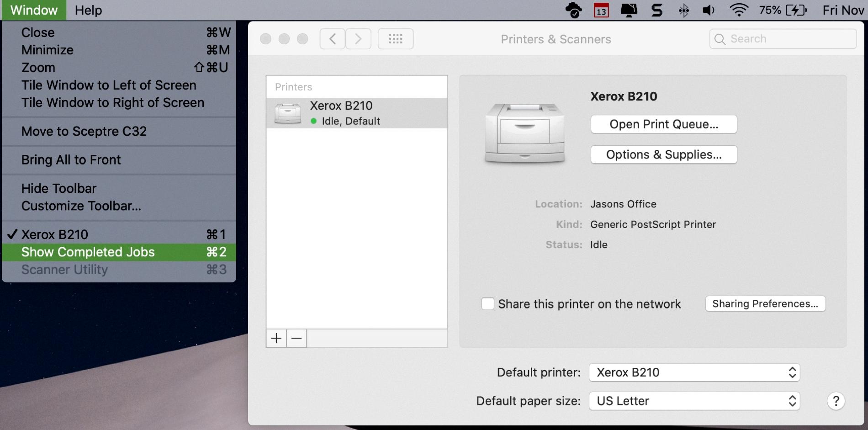
Task: Click the Open Print Queue button
Action: 663,124
